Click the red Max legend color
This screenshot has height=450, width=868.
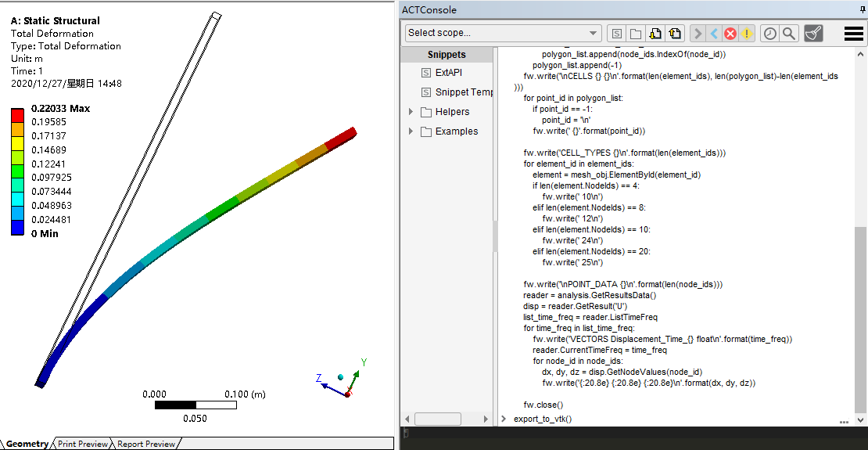[18, 115]
